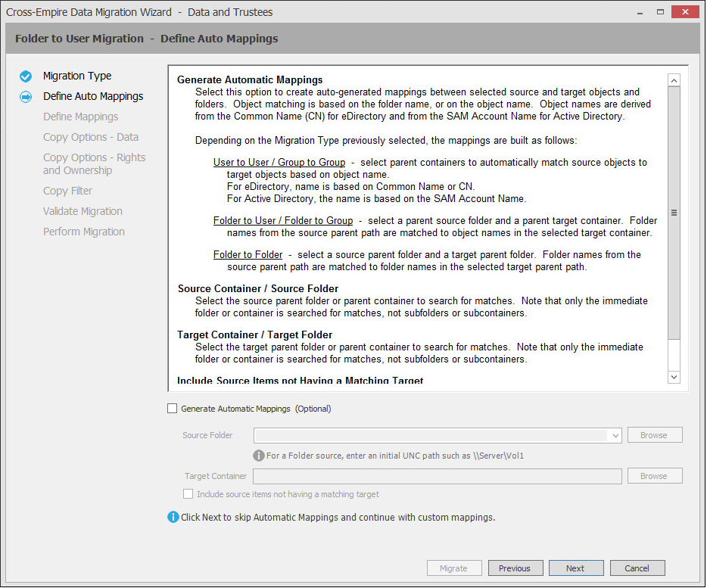Browse for the Source Folder
This screenshot has width=707, height=588.
[x=654, y=435]
